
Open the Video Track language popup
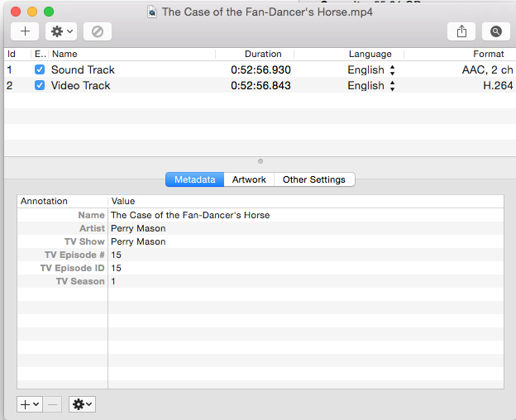(371, 85)
